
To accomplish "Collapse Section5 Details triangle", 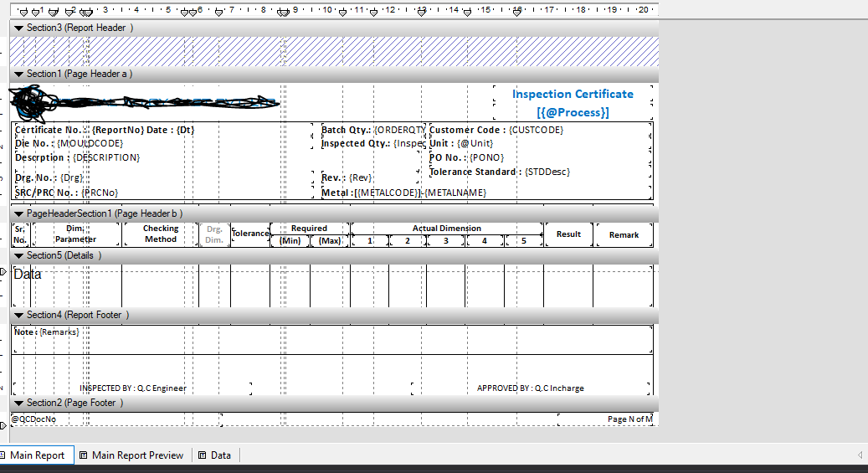I will [18, 255].
